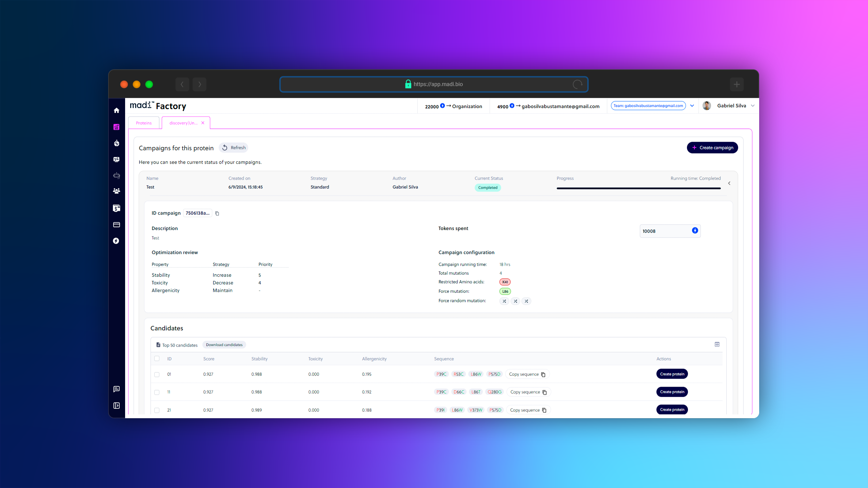Click Download candidates button

click(224, 345)
